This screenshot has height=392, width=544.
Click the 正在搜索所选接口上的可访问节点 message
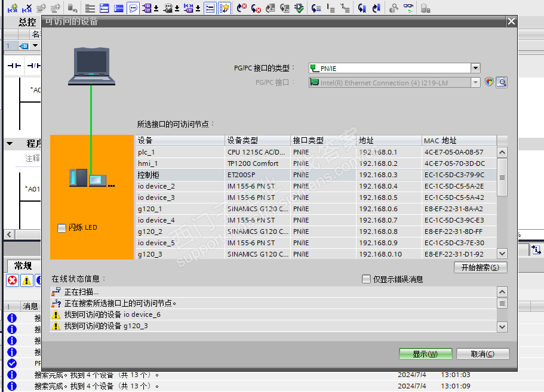point(120,303)
